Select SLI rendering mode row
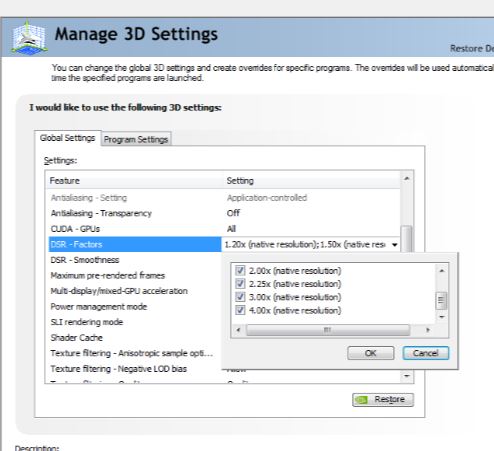494x451 pixels. 135,322
